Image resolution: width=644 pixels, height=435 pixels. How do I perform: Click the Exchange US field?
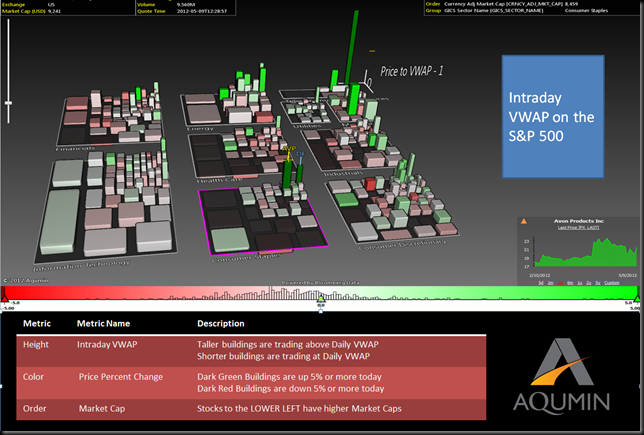[x=28, y=5]
